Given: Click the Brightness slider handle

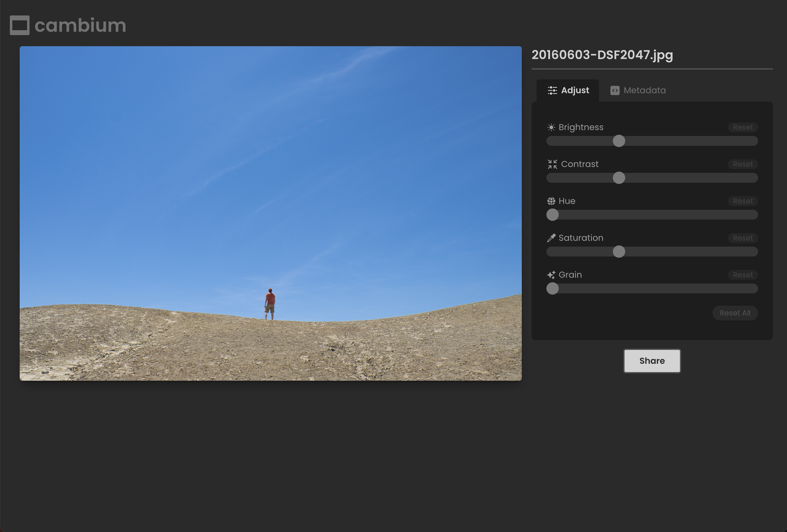Looking at the screenshot, I should (619, 141).
